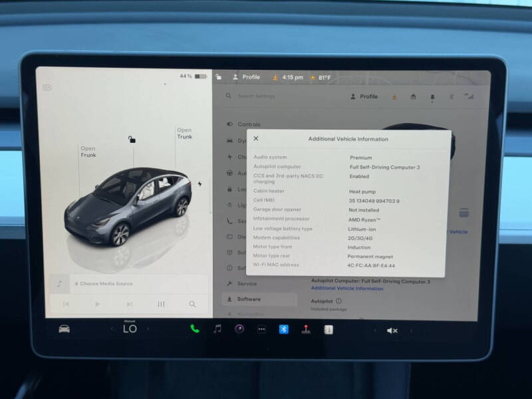This screenshot has width=532, height=399.
Task: Open the ellipsis app drawer menu
Action: tap(259, 329)
